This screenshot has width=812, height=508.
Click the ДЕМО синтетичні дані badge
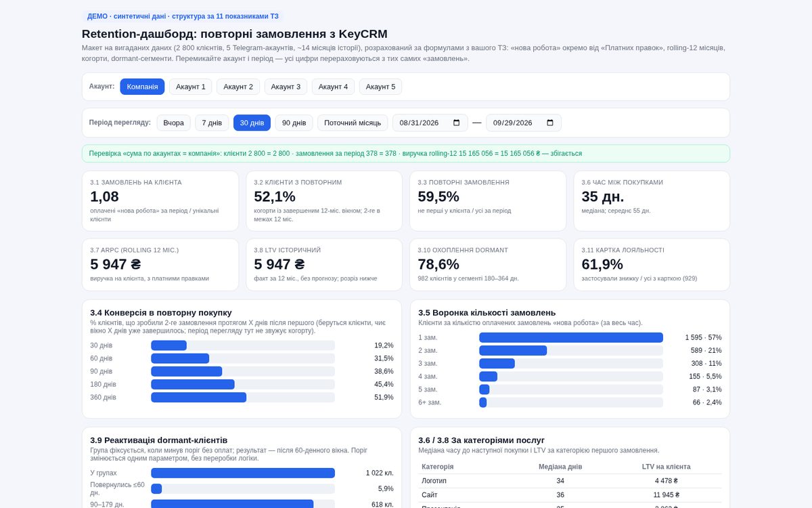point(183,16)
